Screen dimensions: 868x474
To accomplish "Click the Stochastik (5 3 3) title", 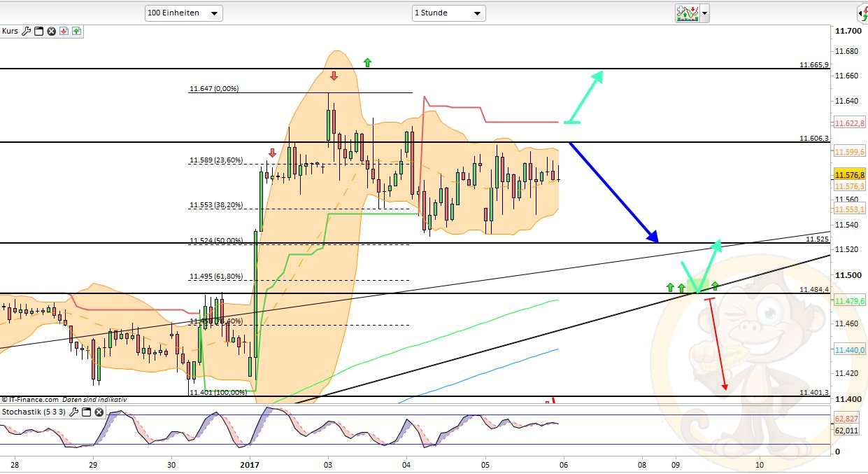I will coord(34,412).
